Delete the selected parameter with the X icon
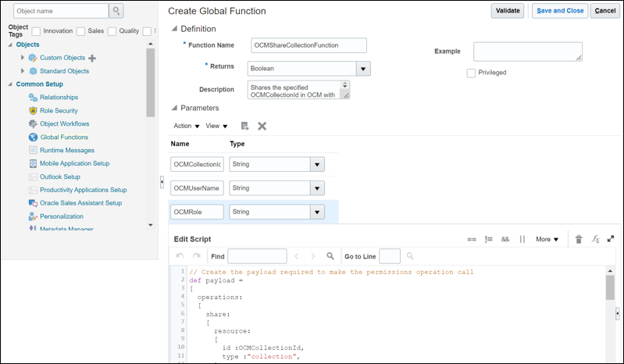The width and height of the screenshot is (624, 364). (x=262, y=126)
